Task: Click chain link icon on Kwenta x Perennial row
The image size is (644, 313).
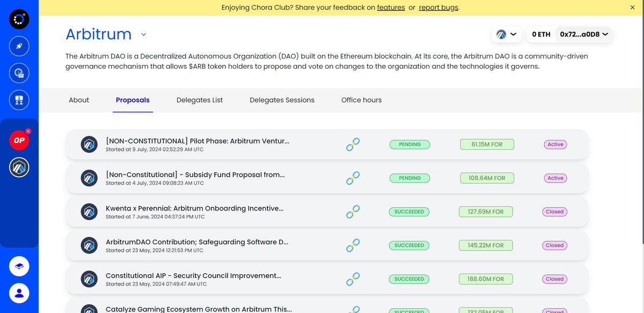Action: 353,212
